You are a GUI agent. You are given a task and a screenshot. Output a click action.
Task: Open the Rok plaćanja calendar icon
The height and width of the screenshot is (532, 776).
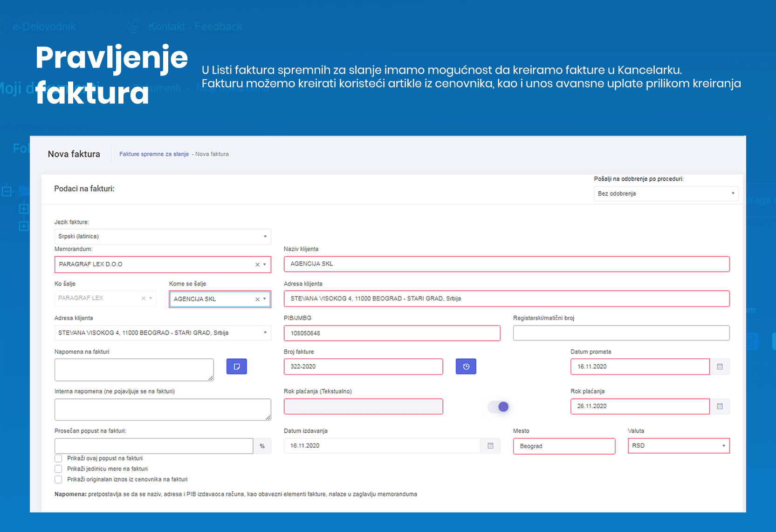click(x=720, y=406)
